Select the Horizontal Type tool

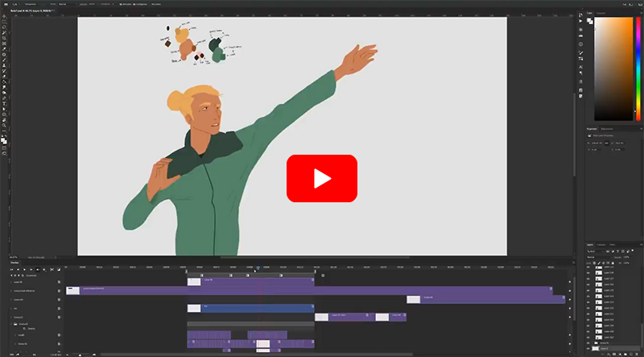(4, 104)
